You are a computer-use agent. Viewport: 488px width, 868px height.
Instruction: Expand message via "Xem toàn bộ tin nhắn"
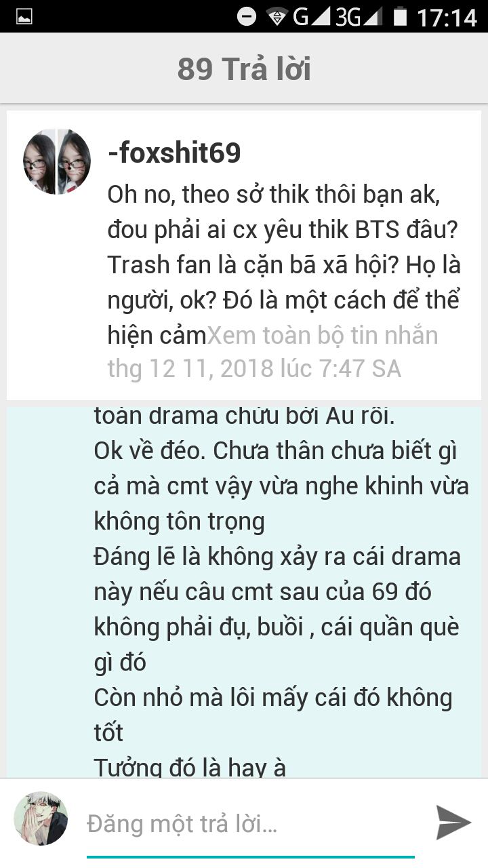point(322,335)
